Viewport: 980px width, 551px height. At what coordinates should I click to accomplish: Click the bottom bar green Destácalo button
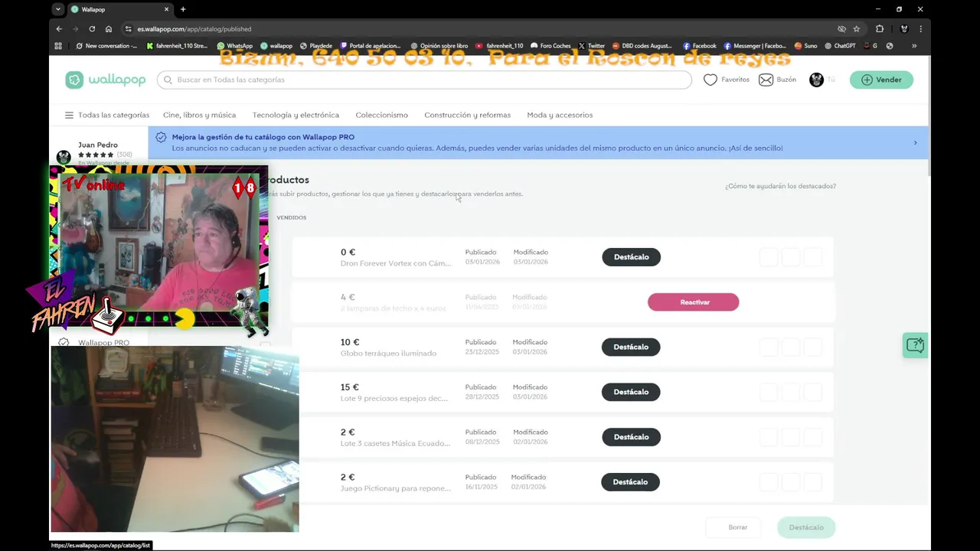[806, 527]
